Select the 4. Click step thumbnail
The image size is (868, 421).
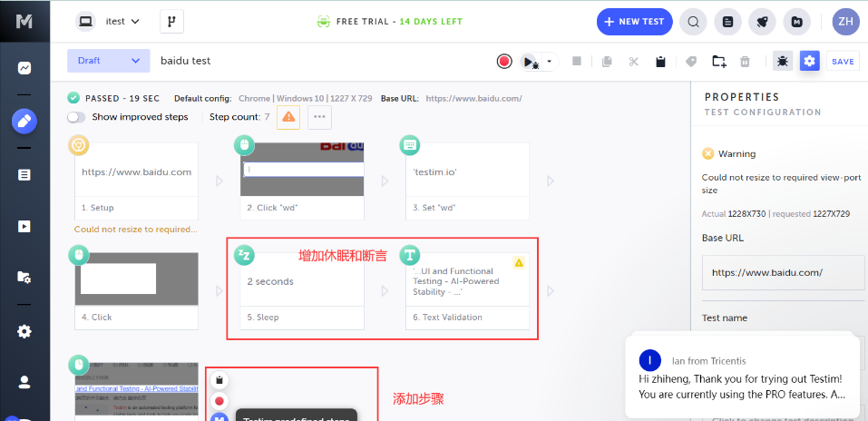click(136, 279)
